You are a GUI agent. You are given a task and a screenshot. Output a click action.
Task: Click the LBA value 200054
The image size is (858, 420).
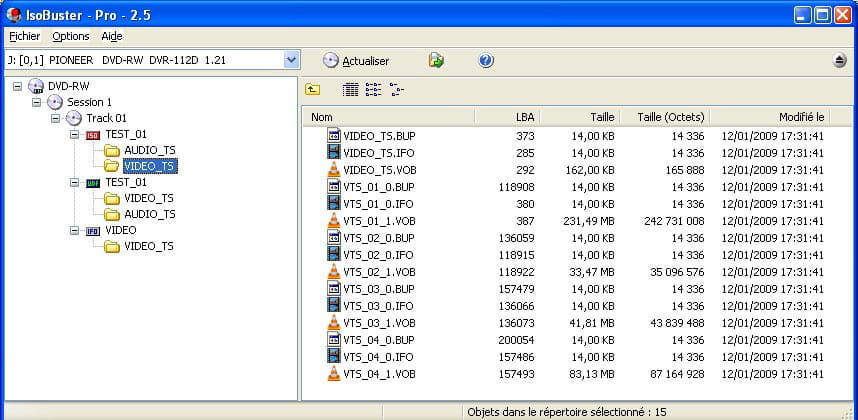[517, 340]
